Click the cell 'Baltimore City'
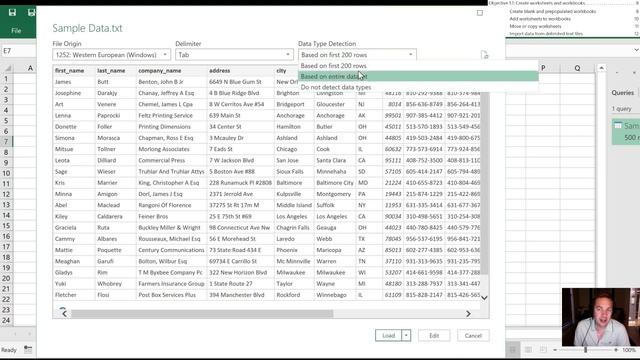Viewport: 640px width, 360px height. pos(335,183)
